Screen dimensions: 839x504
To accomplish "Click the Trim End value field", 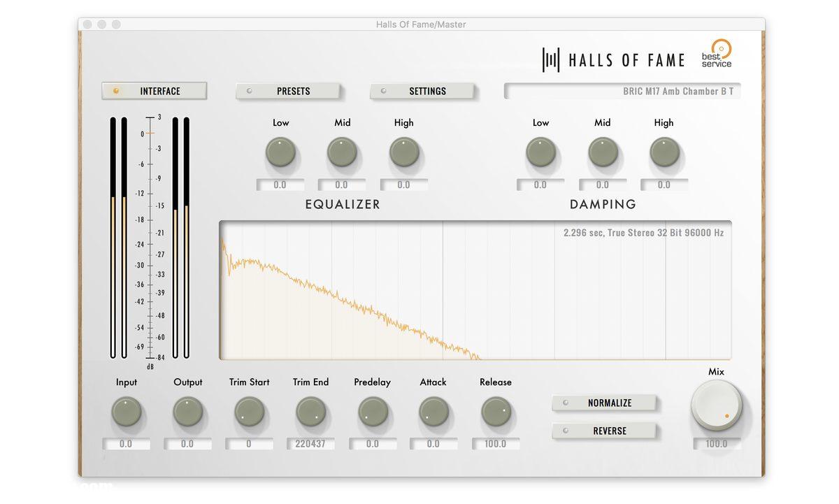I will point(310,444).
